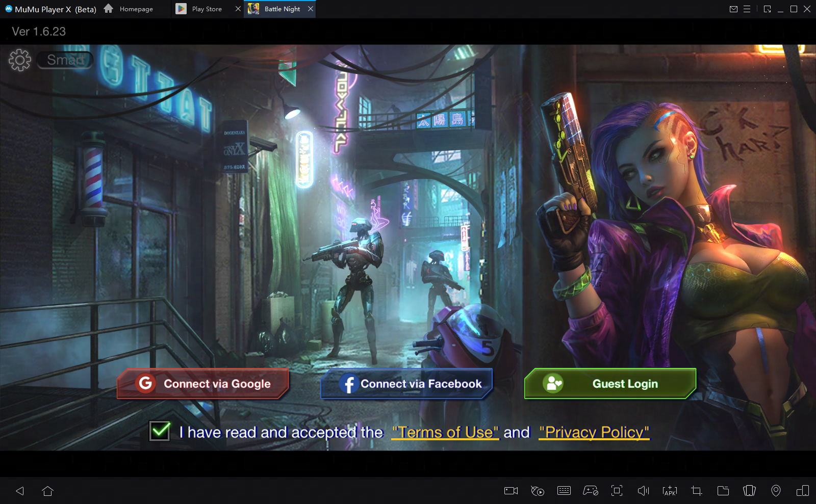Uncheck the terms acceptance checkbox

160,431
